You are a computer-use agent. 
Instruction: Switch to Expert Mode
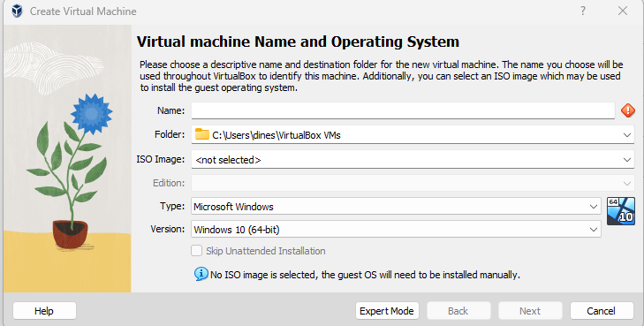click(387, 311)
